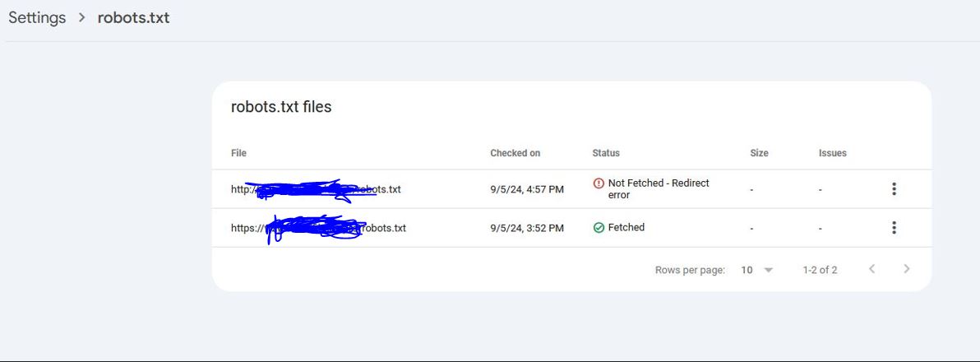Click the red Not Fetched error icon
The width and height of the screenshot is (980, 362).
pos(599,183)
